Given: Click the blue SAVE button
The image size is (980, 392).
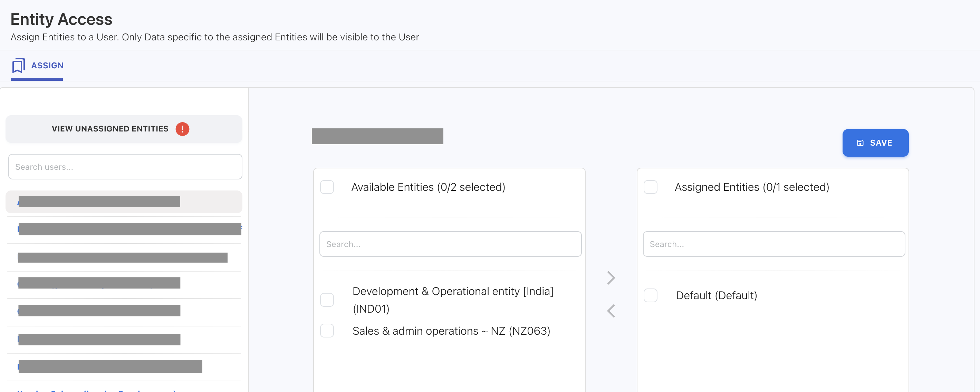Looking at the screenshot, I should pos(875,143).
